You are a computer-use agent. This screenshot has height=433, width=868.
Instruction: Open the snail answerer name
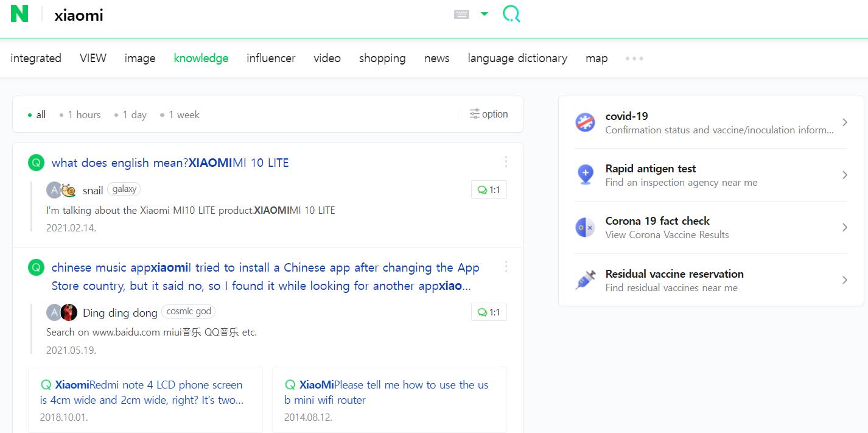click(x=93, y=191)
